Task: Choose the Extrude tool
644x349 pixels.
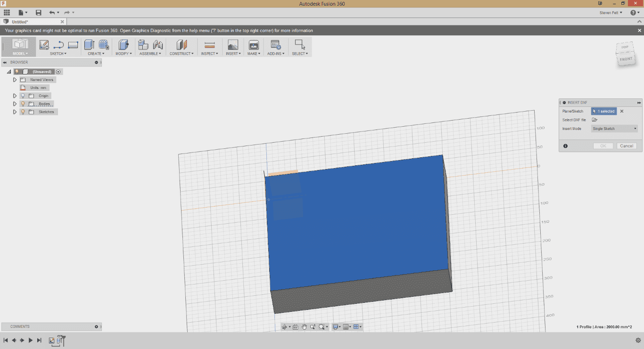Action: point(89,45)
